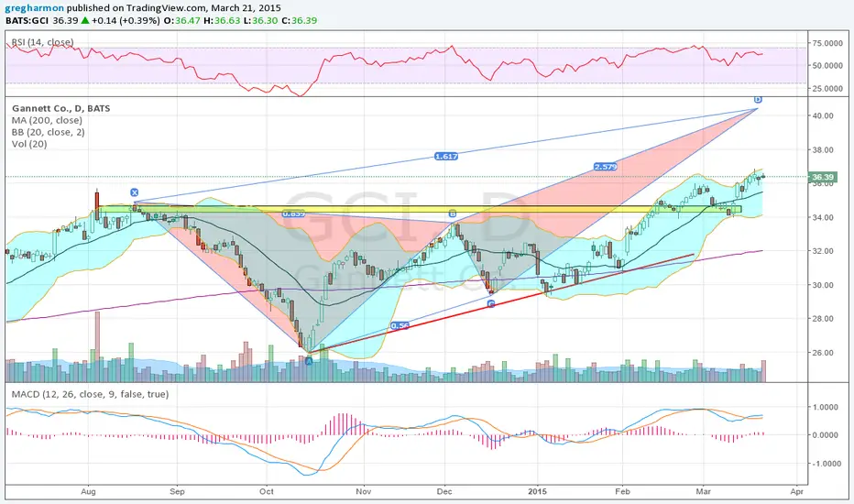
Task: Click the Feb date axis label
Action: click(622, 491)
